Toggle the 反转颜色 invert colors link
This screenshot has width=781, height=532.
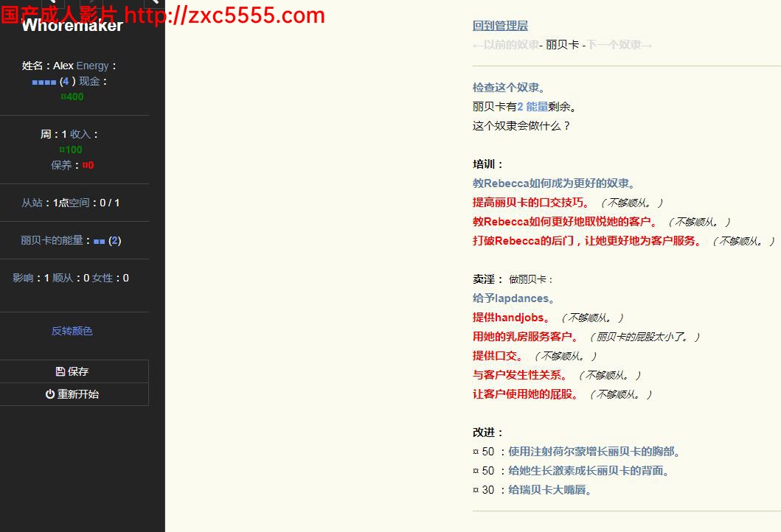[x=72, y=331]
